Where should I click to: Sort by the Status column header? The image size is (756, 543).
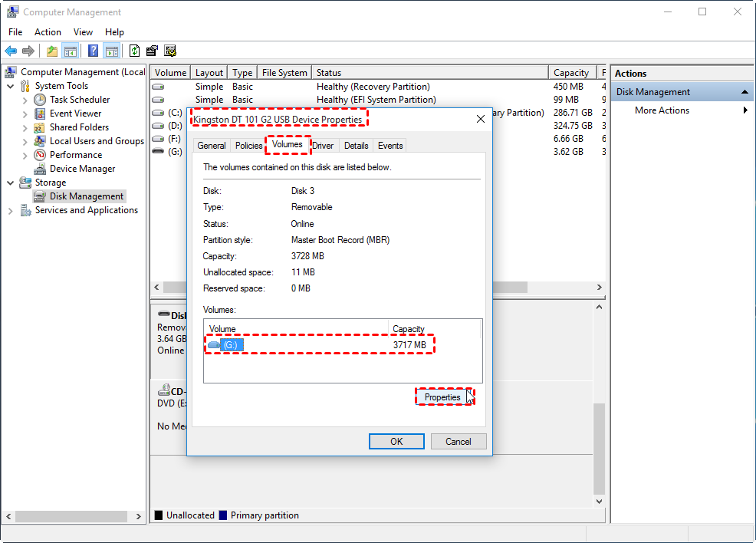coord(430,73)
